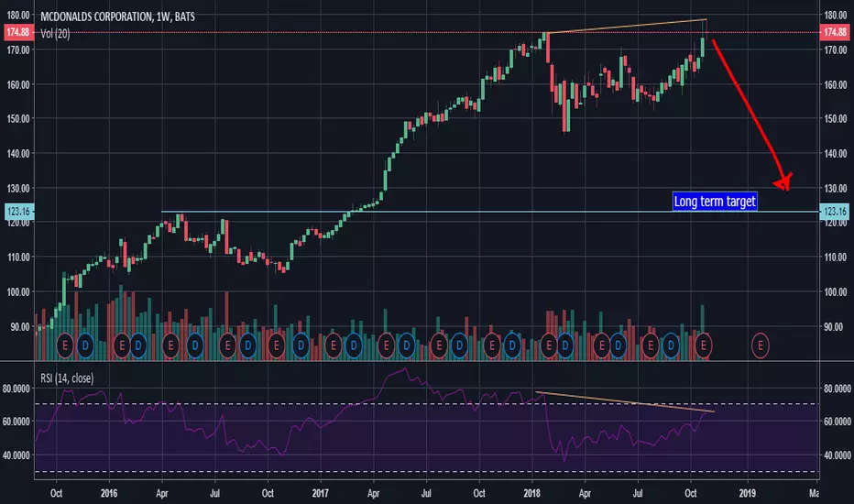Click the Jun 2018 dividend D marker
The height and width of the screenshot is (504, 854).
point(618,345)
